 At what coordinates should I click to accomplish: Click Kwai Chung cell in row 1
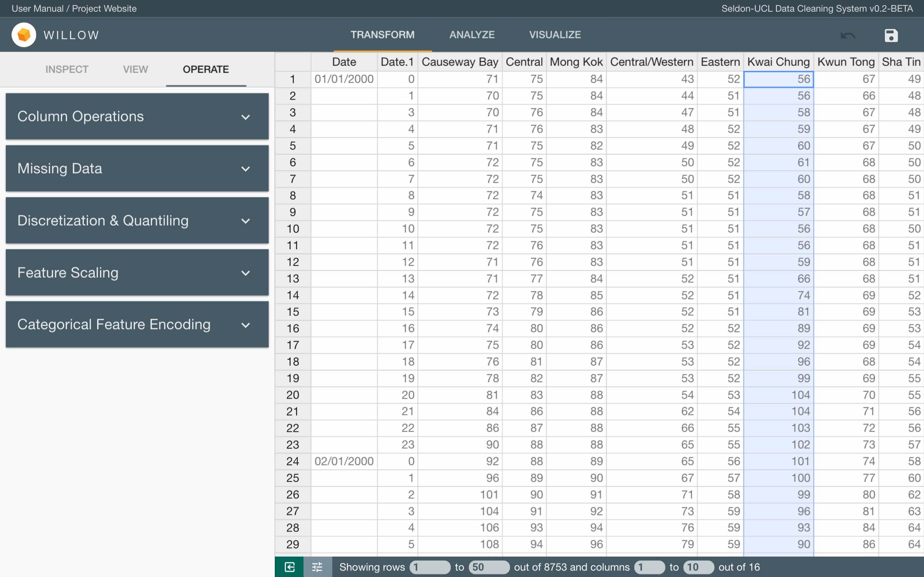pos(778,79)
